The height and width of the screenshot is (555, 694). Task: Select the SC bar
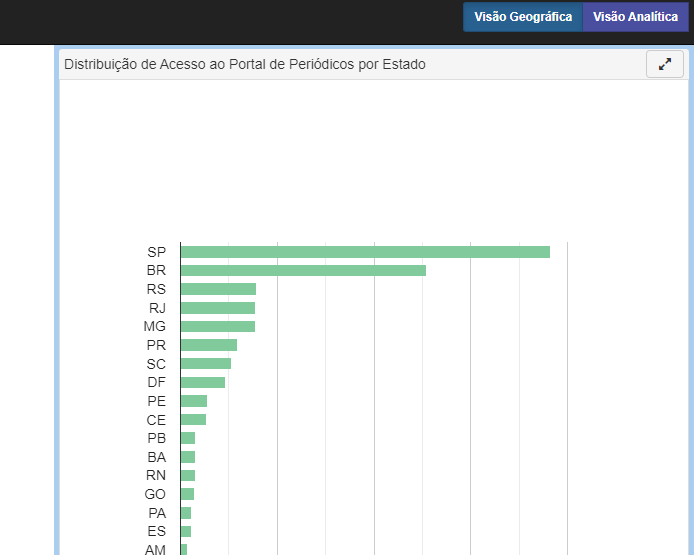(206, 364)
